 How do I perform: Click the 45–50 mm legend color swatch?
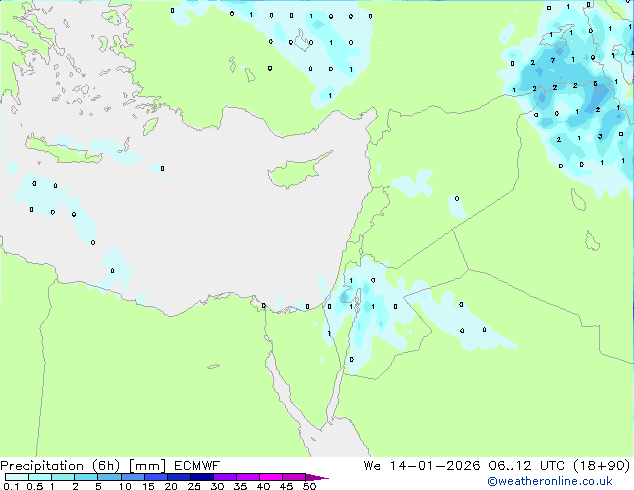click(x=294, y=477)
